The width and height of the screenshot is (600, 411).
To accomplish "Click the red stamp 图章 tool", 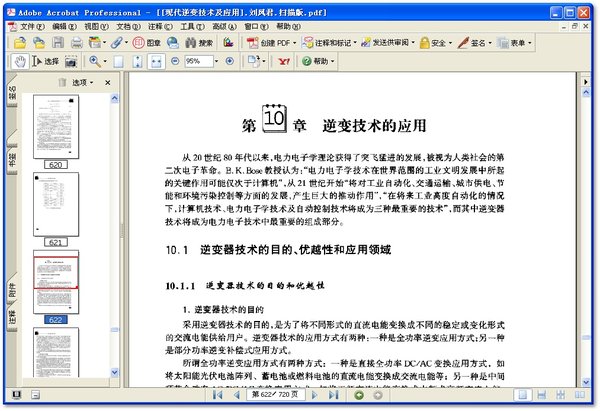I will click(x=146, y=42).
